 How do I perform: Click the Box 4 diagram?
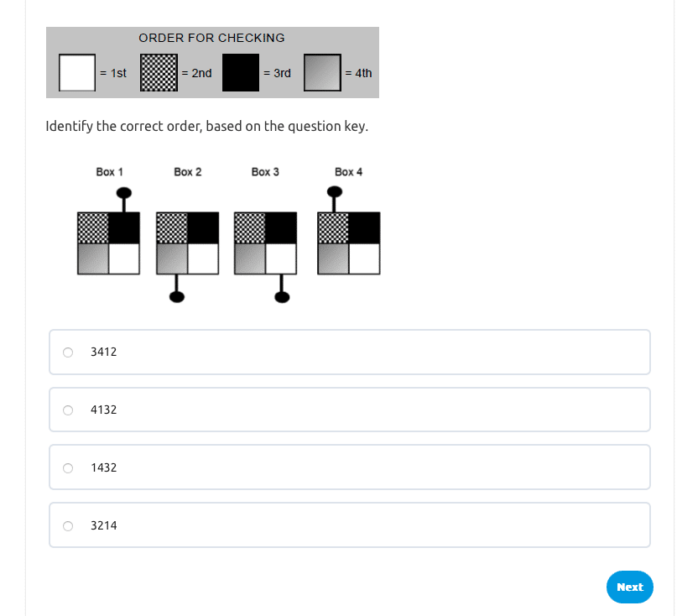click(348, 243)
